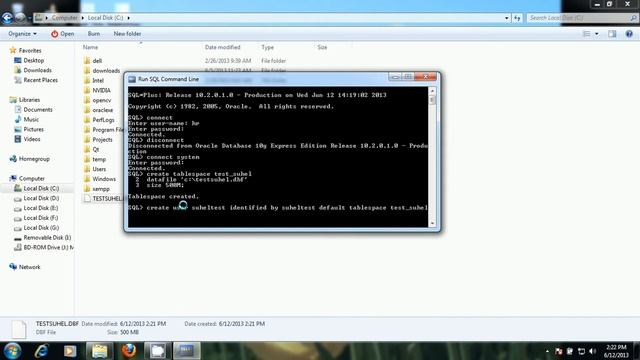Open Explorer Help question mark icon

[629, 34]
